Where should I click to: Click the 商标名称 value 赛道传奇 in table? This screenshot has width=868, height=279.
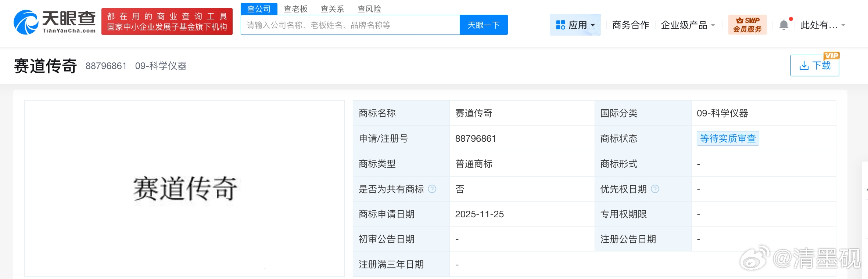click(x=474, y=113)
